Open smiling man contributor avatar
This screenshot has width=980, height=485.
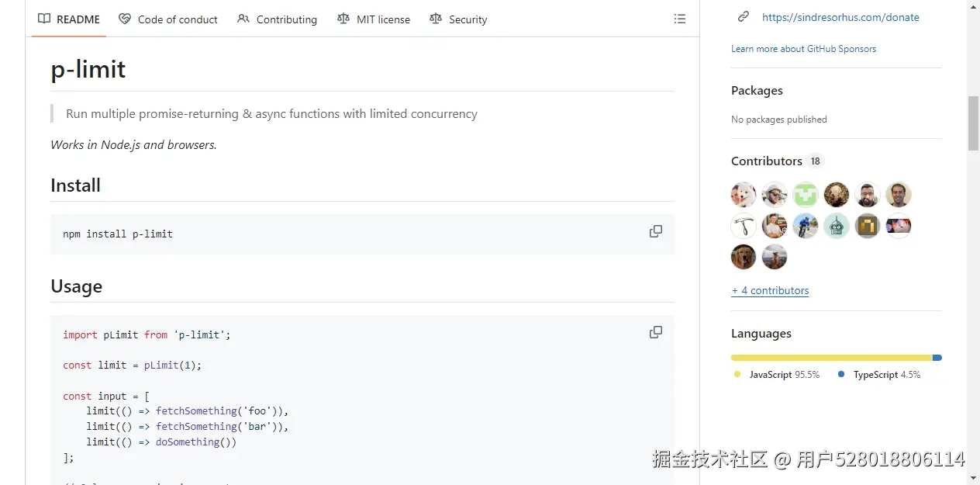[899, 195]
